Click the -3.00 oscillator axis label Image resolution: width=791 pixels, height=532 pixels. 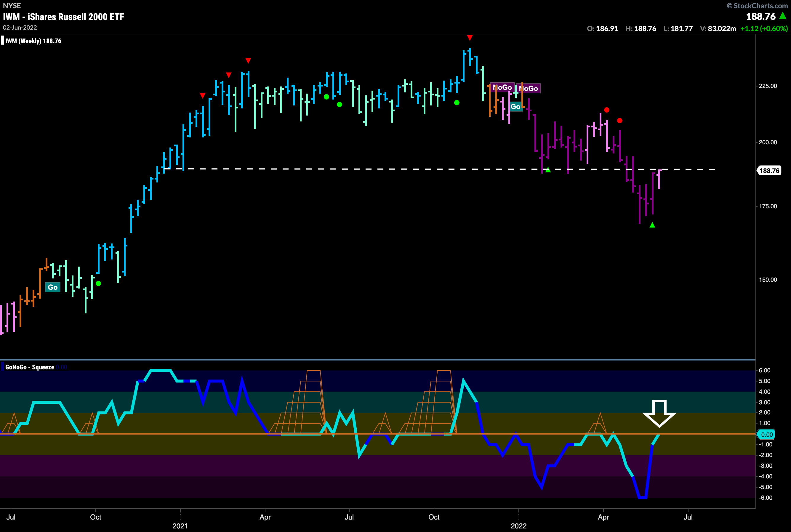766,466
